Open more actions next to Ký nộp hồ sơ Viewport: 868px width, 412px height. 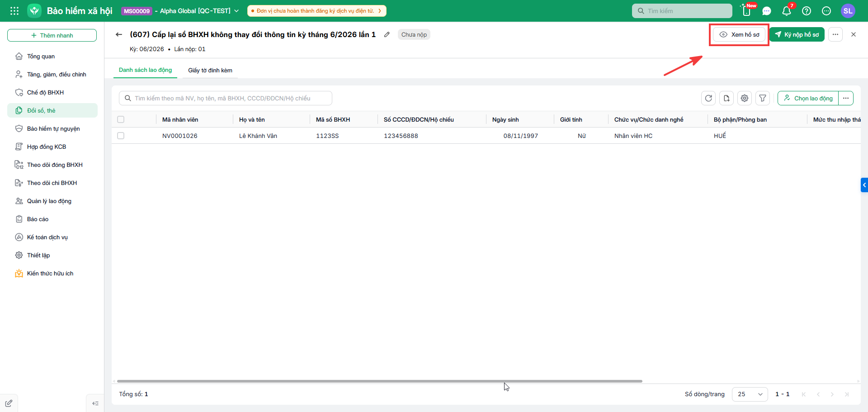click(835, 34)
